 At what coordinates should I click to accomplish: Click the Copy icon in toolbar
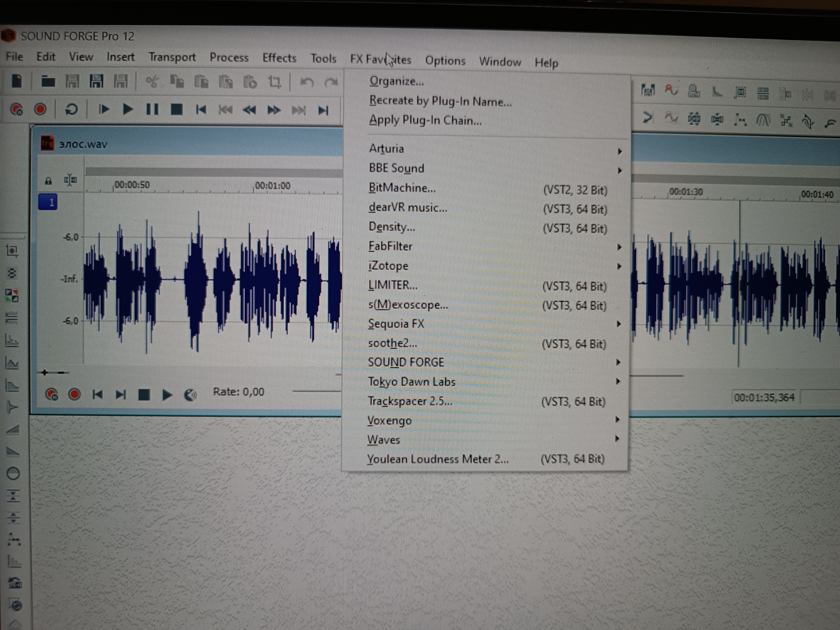pyautogui.click(x=177, y=82)
